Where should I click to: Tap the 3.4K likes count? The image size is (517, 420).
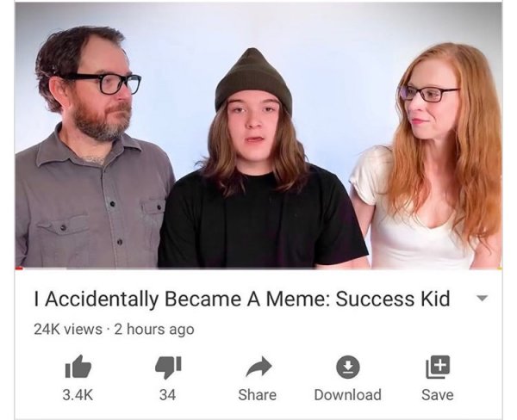click(78, 395)
